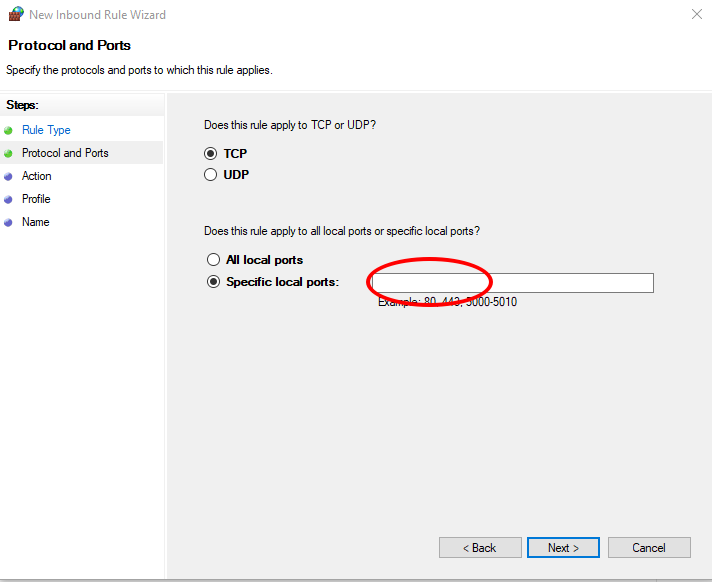Click the firewall wizard icon in title bar
This screenshot has height=588, width=712.
click(x=16, y=14)
